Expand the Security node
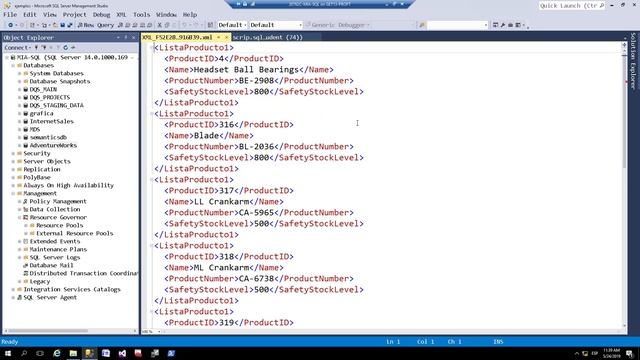Image resolution: width=640 pixels, height=360 pixels. (13, 153)
